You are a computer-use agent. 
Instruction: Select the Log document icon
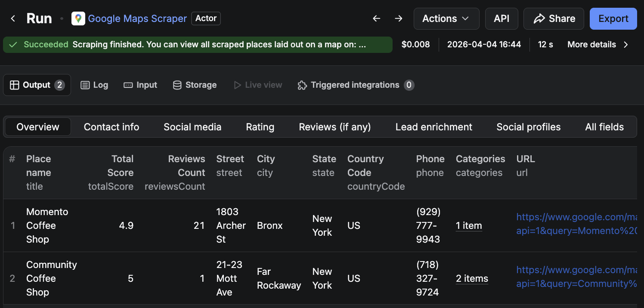point(85,85)
